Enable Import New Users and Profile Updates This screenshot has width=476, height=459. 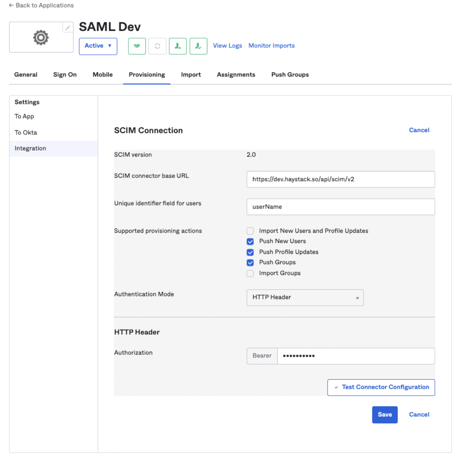coord(250,231)
